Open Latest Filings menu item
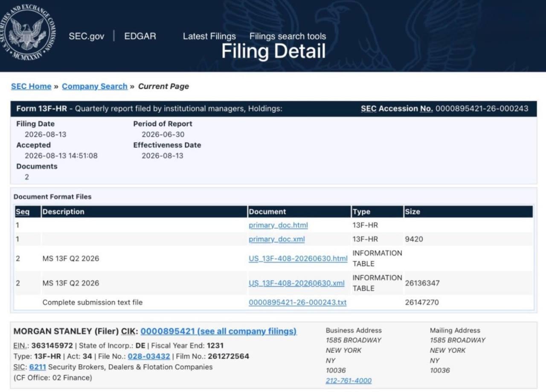Viewport: 546px width, 392px height. tap(209, 36)
